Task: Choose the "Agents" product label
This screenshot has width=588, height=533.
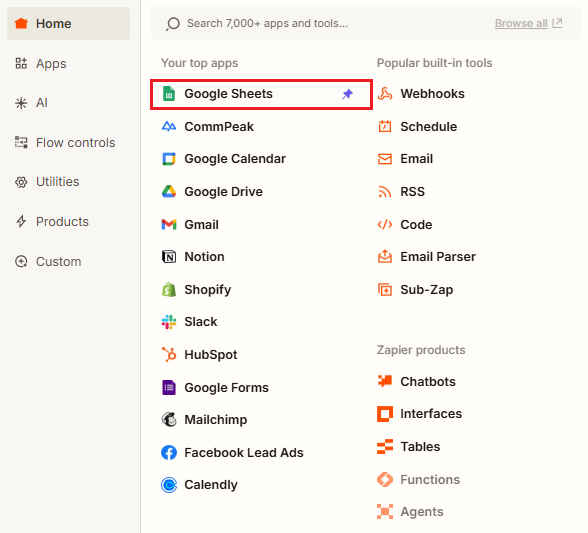Action: tap(422, 512)
